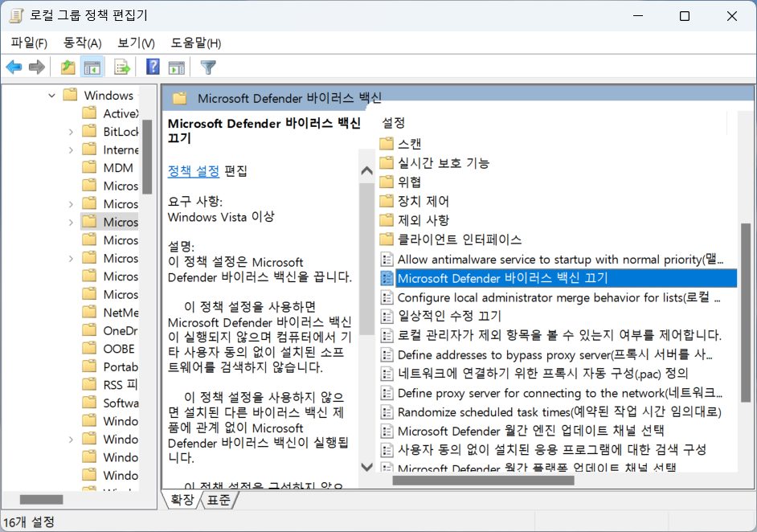757x532 pixels.
Task: Expand the Micros node below the MDM row
Action: [x=71, y=204]
